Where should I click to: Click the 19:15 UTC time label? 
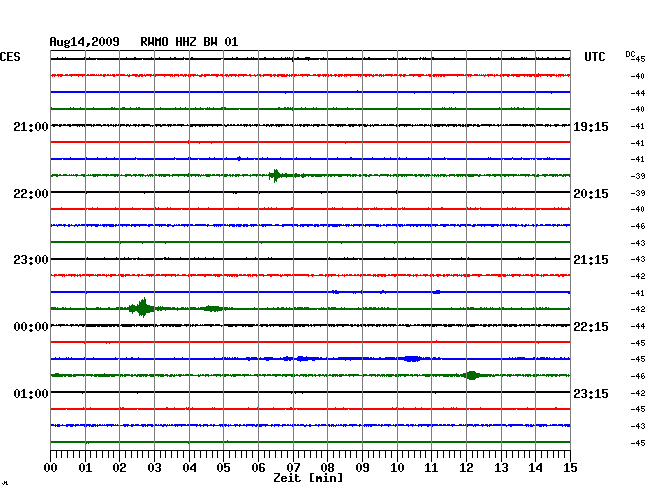[x=591, y=126]
